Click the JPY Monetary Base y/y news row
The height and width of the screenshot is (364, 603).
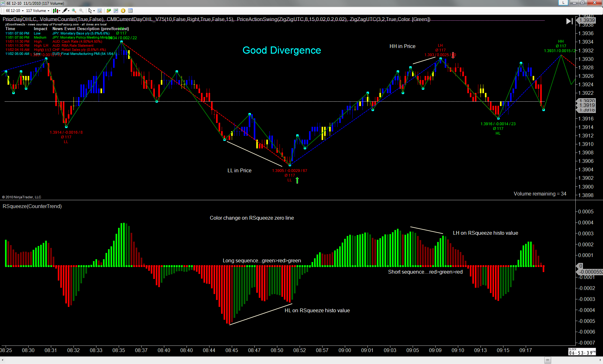57,33
